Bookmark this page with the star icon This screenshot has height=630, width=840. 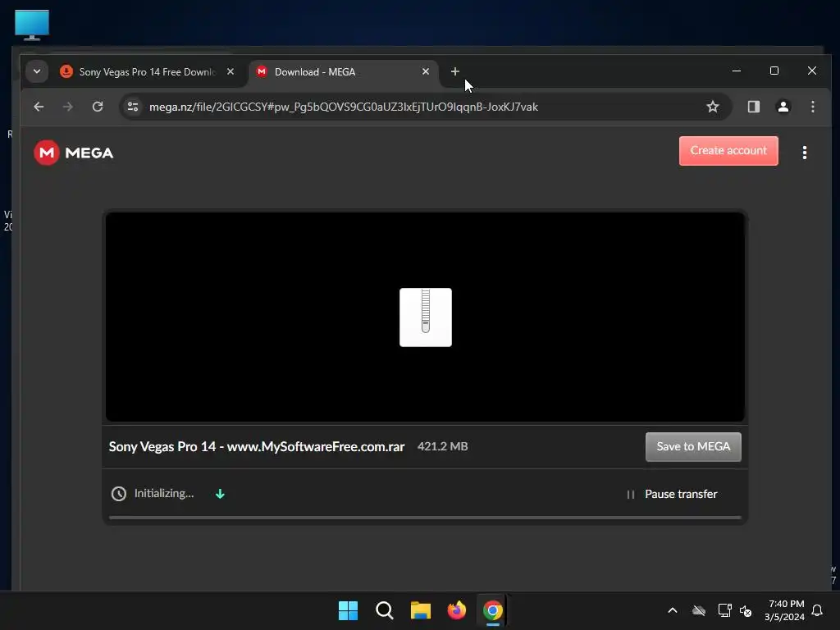713,107
